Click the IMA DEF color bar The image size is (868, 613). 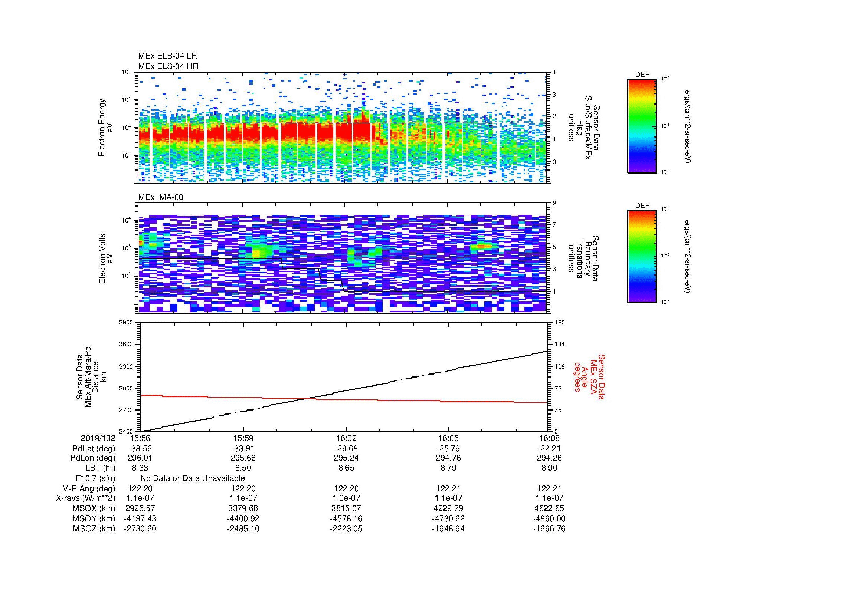pos(642,257)
